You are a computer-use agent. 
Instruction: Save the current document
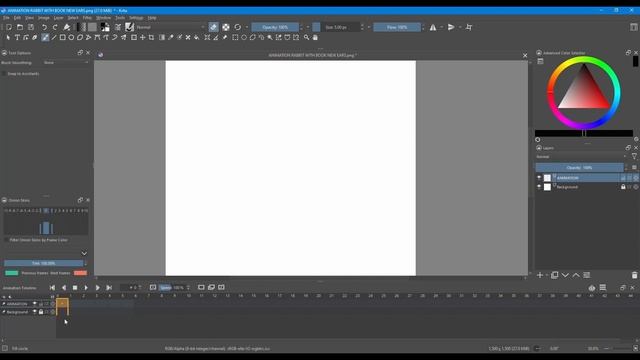31,27
